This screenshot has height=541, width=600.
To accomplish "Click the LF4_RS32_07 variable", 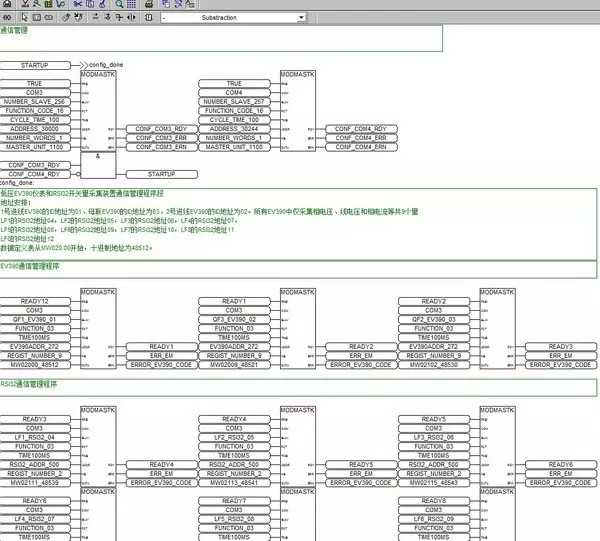I will pyautogui.click(x=35, y=519).
